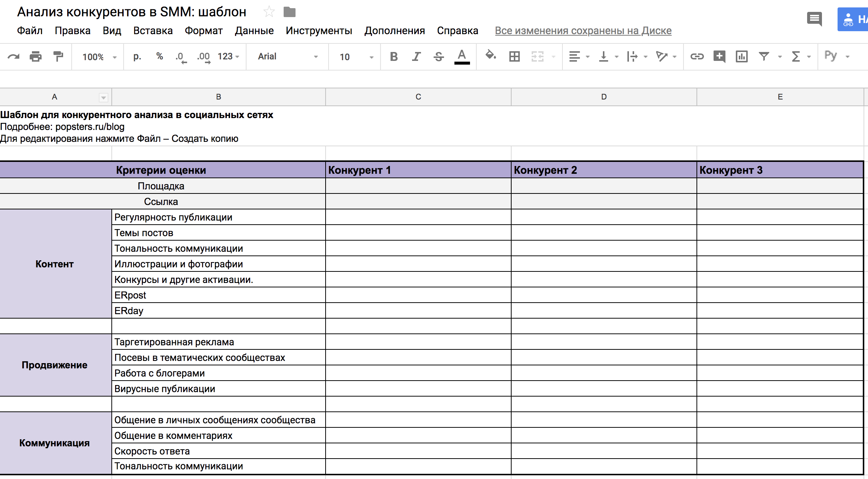
Task: Open the 123 number format dropdown
Action: pyautogui.click(x=228, y=56)
